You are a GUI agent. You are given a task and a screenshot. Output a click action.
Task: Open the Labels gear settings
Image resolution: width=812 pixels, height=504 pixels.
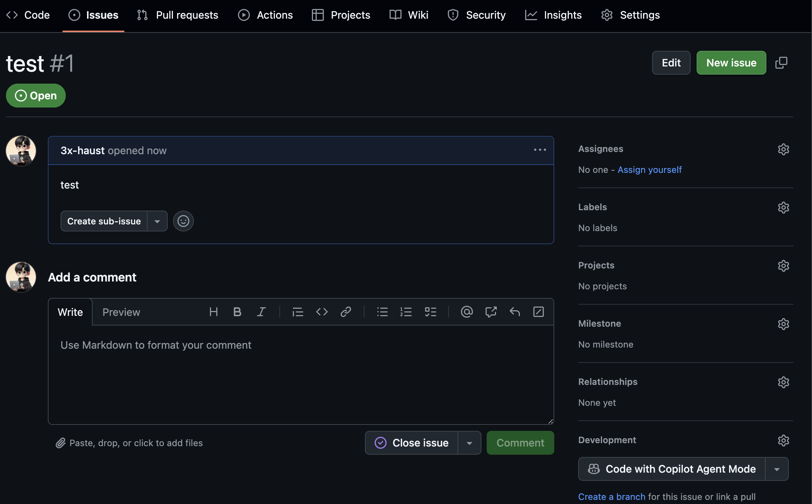coord(783,207)
